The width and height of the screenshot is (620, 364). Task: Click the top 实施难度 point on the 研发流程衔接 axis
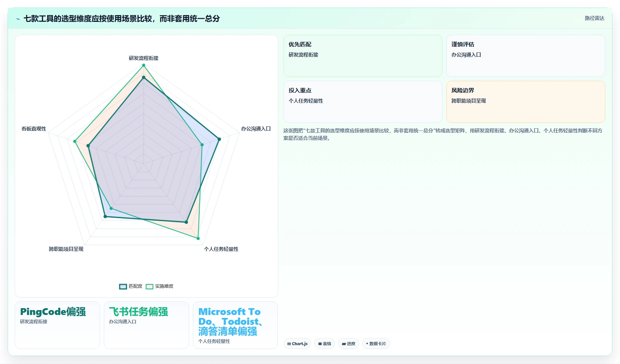point(143,65)
